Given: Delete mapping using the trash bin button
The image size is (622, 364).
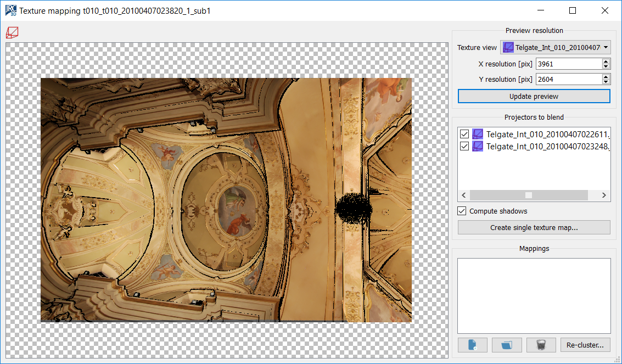Looking at the screenshot, I should coord(541,345).
